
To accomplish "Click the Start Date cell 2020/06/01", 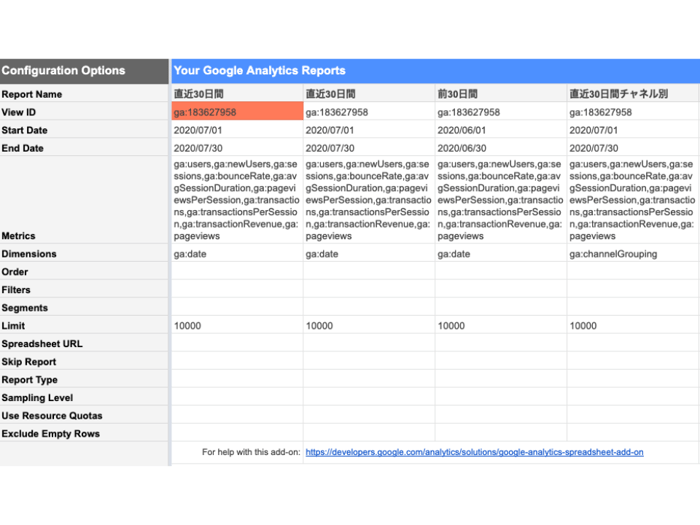I will [501, 130].
